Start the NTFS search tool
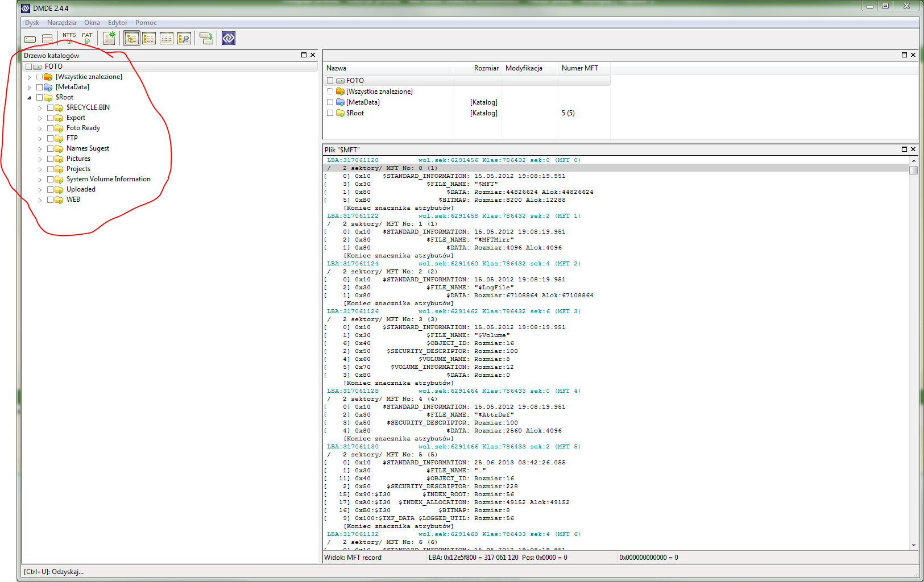The height and width of the screenshot is (582, 924). pos(69,38)
